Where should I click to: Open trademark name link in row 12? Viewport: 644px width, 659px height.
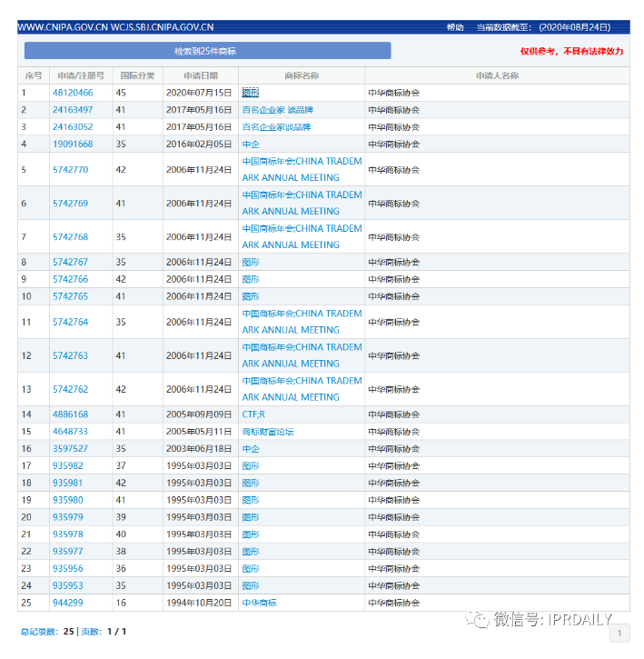302,355
